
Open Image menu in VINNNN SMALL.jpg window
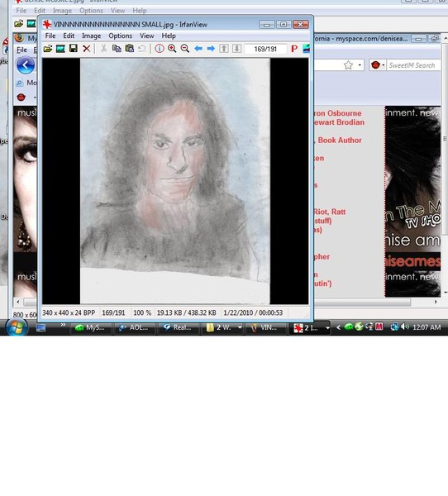92,36
